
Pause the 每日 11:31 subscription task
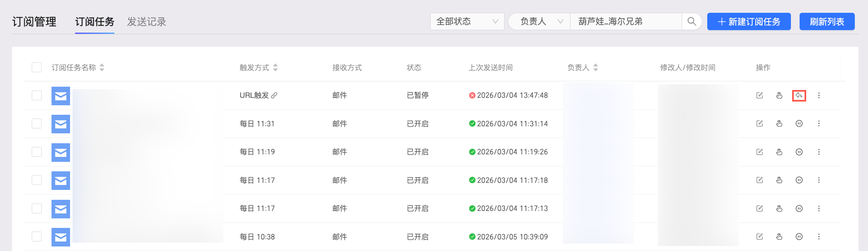(799, 123)
